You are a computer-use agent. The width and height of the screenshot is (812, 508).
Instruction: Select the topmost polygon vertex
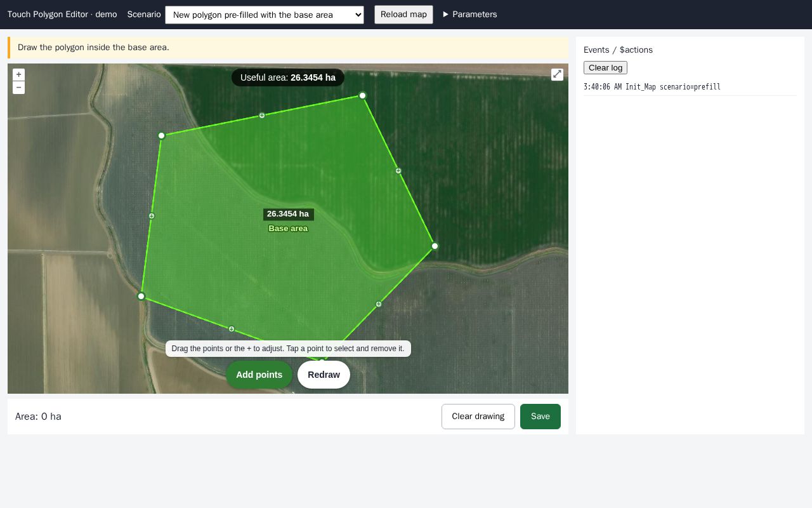coord(362,96)
